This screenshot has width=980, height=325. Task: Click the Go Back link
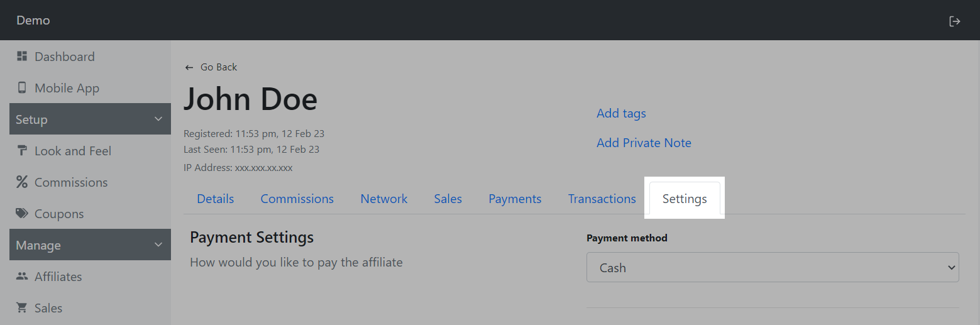tap(211, 67)
